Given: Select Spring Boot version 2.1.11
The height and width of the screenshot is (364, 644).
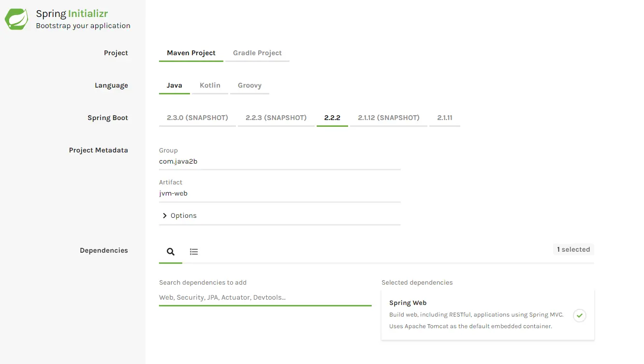Looking at the screenshot, I should pos(445,118).
